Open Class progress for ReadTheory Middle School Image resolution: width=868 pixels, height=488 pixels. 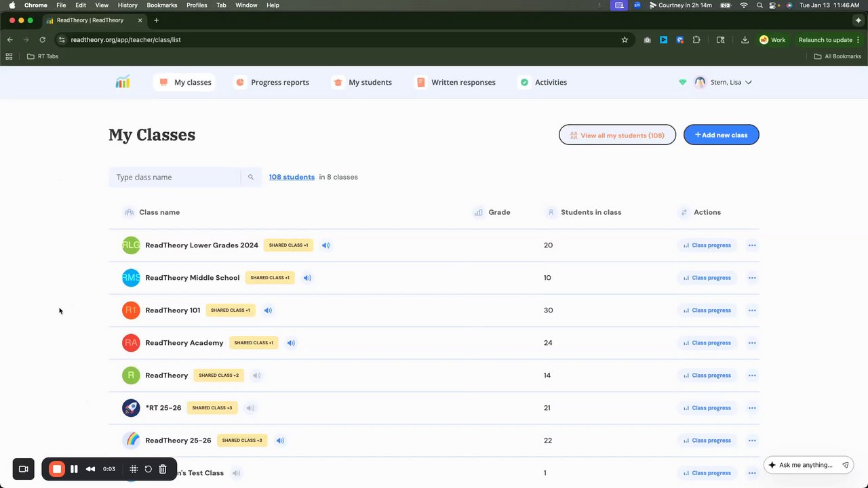coord(707,278)
